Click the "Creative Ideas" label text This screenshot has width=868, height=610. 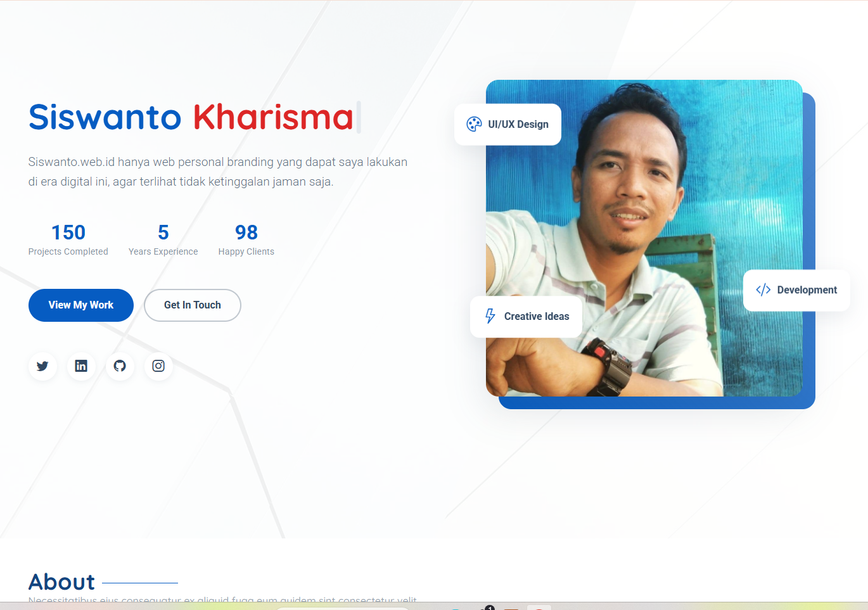[537, 316]
